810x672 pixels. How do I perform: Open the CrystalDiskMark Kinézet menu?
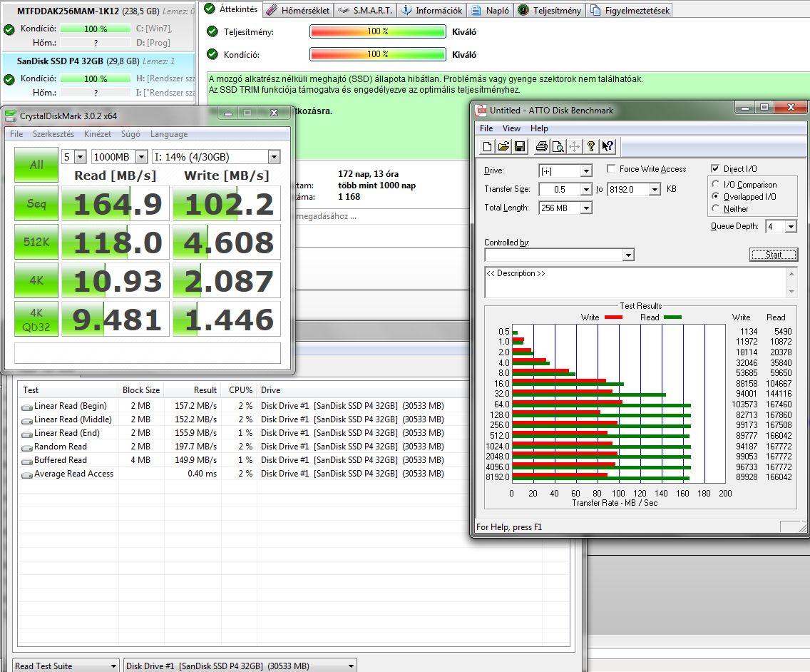pos(98,134)
